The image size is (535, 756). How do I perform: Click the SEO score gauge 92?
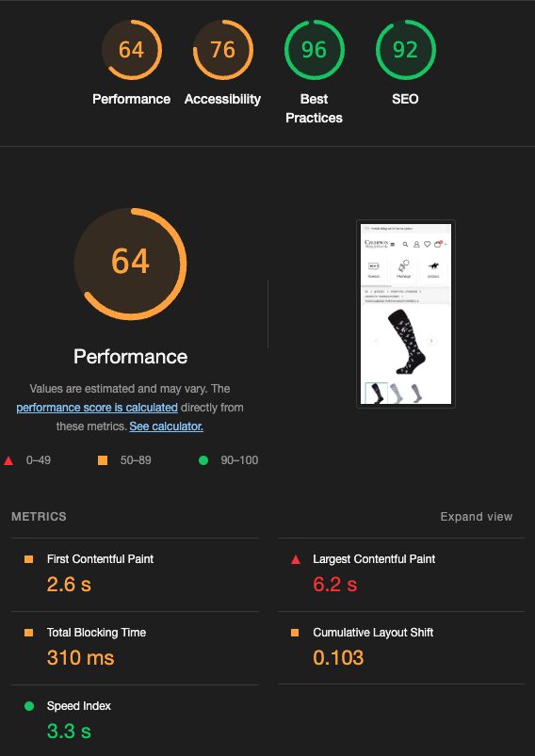click(405, 50)
